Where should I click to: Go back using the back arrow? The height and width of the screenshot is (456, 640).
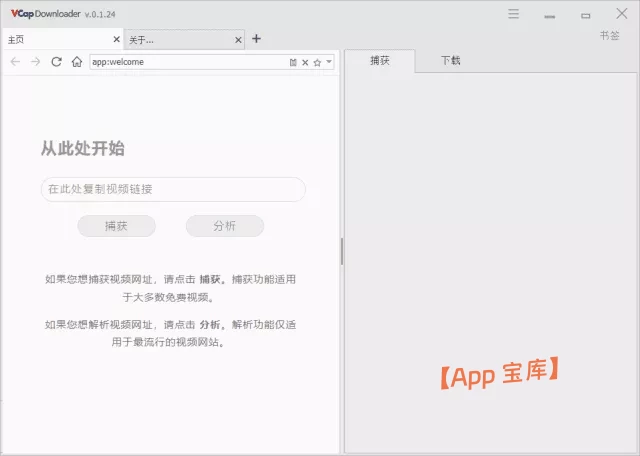tap(15, 62)
